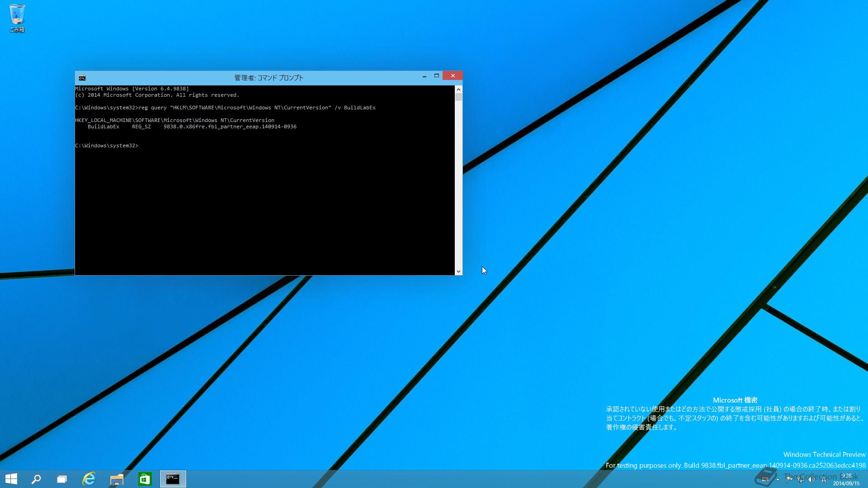The width and height of the screenshot is (868, 488).
Task: Click the console scrollbar down arrow
Action: [x=458, y=272]
